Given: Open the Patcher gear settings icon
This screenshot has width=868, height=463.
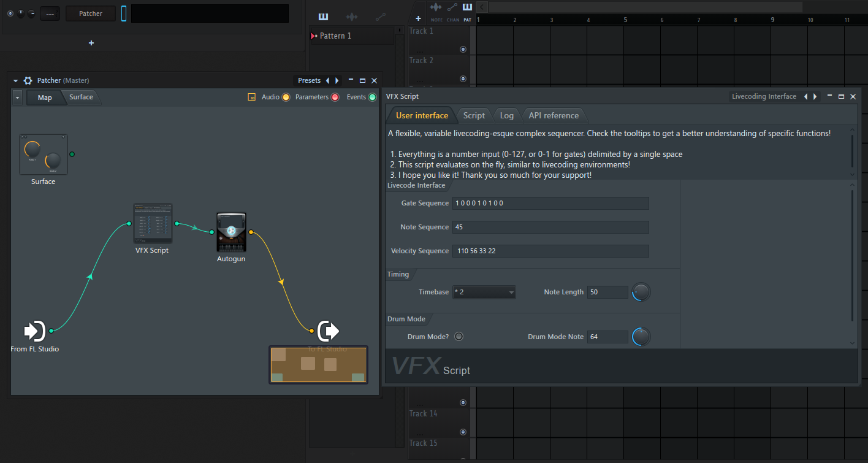Looking at the screenshot, I should (28, 80).
